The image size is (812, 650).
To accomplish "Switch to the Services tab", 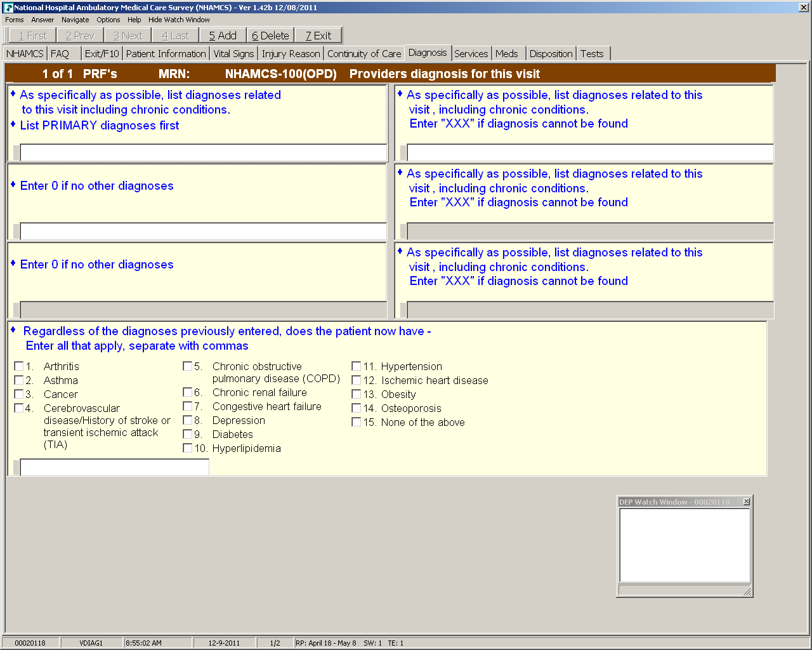I will point(471,54).
